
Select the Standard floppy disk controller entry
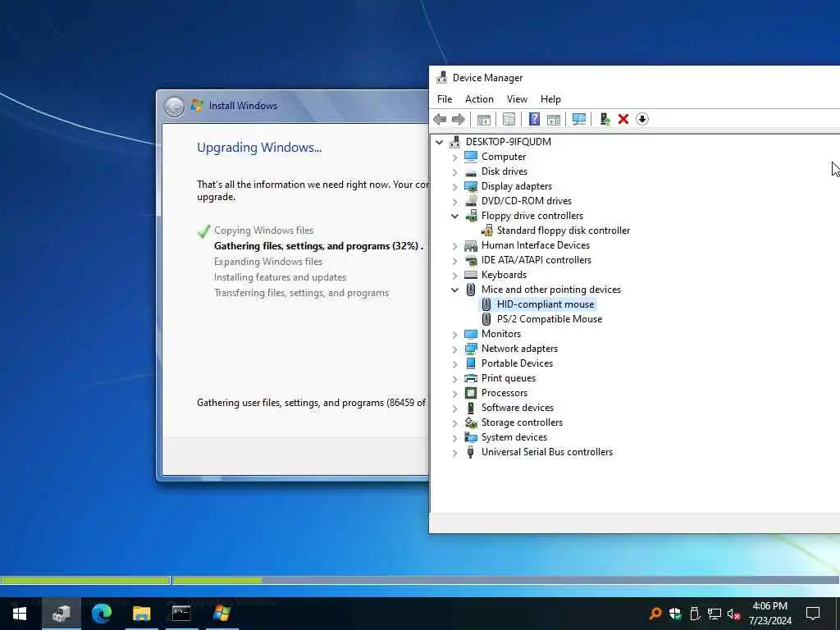pos(563,231)
